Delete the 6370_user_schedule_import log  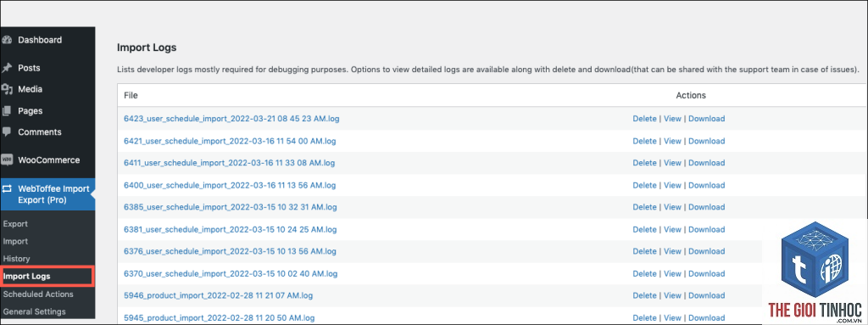point(644,274)
